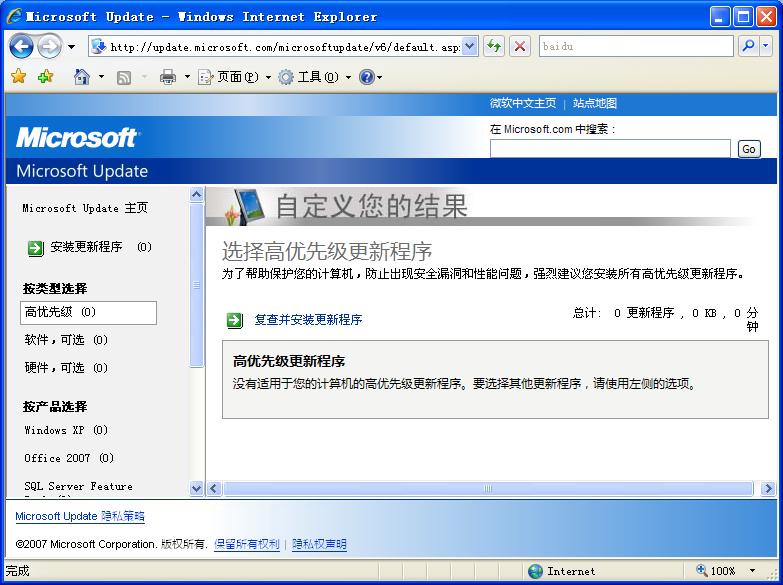783x585 pixels.
Task: Click the green arrow icon beside 安装更新程序
Action: point(35,248)
